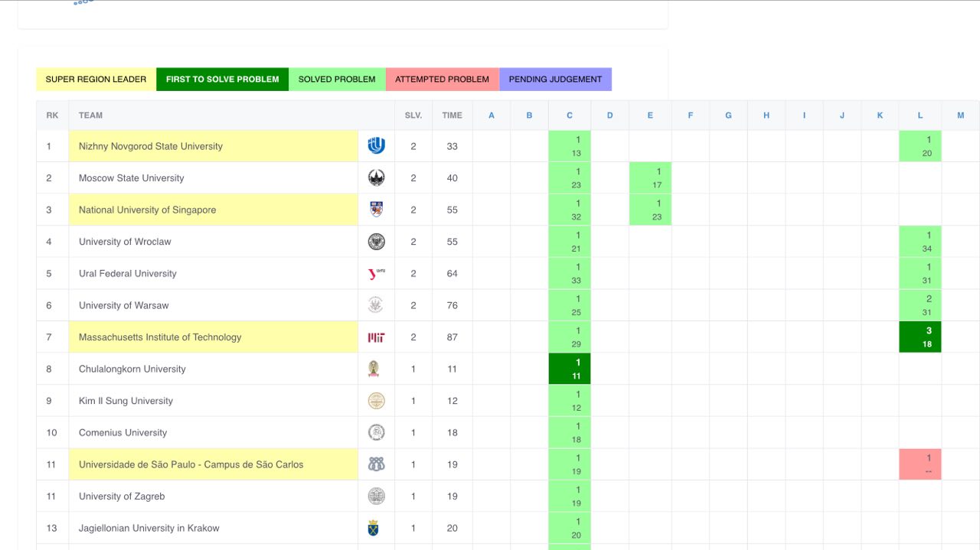Open problem L column header

920,116
